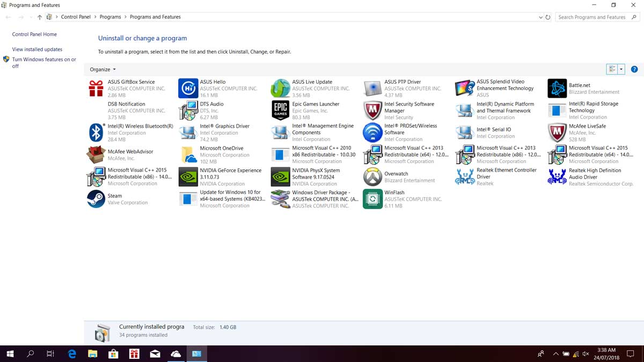Image resolution: width=644 pixels, height=362 pixels.
Task: Select Intel Wireless Bluetooth icon
Action: (96, 132)
